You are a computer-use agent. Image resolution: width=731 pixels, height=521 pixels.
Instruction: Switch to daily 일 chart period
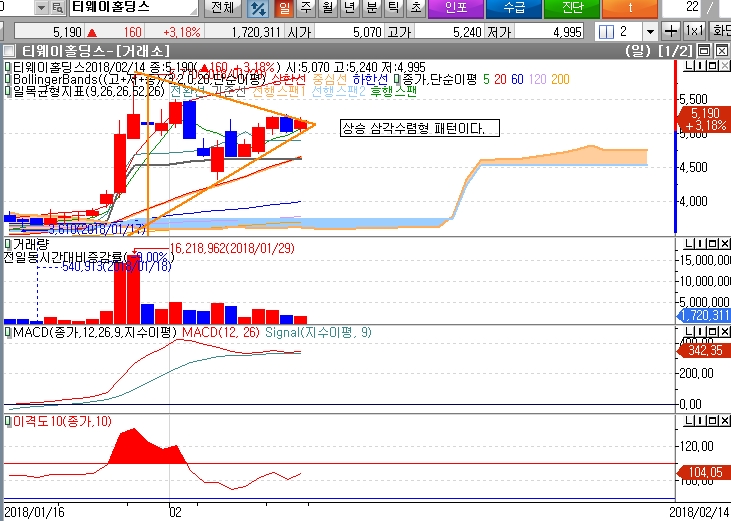[284, 7]
